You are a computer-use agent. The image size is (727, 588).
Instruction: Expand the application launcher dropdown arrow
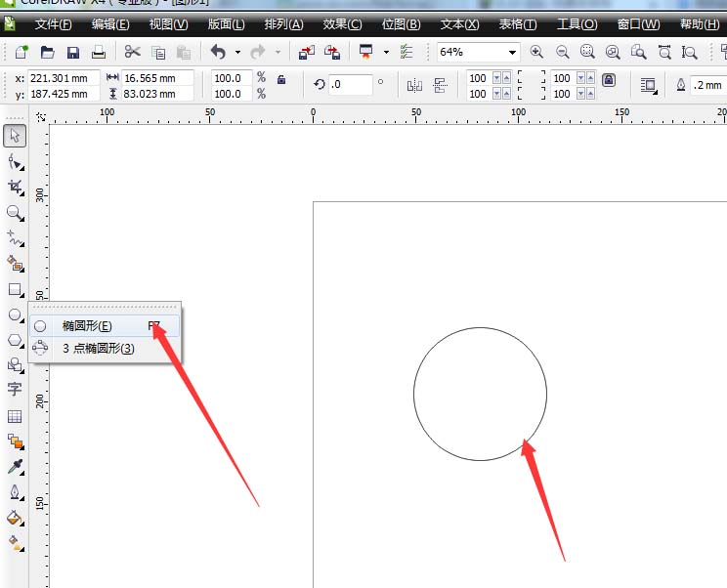pyautogui.click(x=386, y=52)
